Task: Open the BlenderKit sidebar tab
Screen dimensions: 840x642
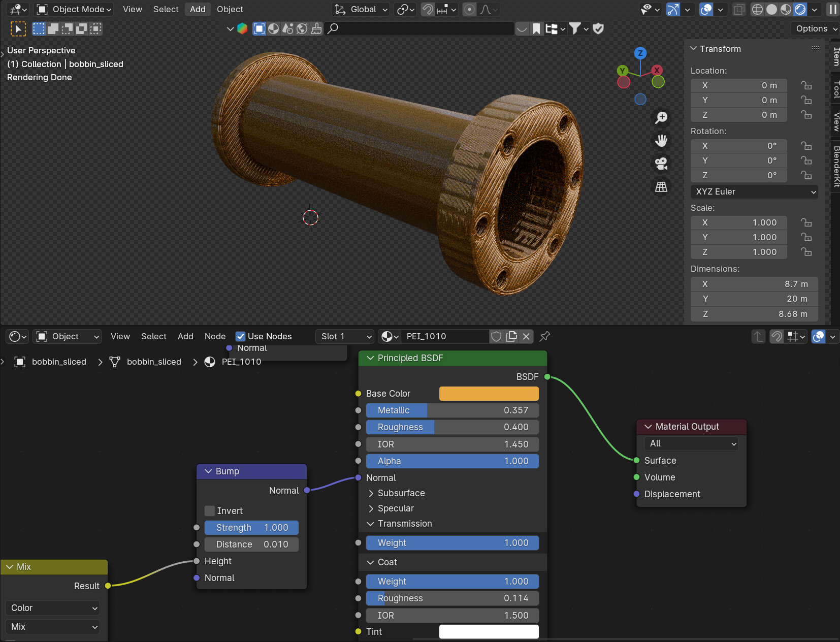Action: pyautogui.click(x=836, y=166)
